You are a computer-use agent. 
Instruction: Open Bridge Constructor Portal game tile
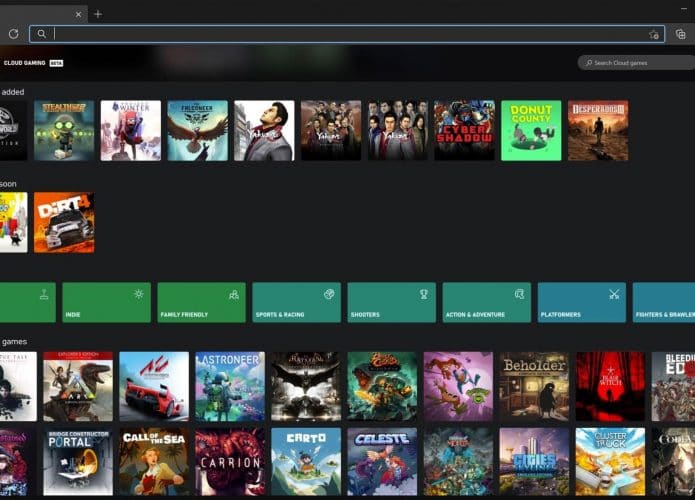point(78,461)
